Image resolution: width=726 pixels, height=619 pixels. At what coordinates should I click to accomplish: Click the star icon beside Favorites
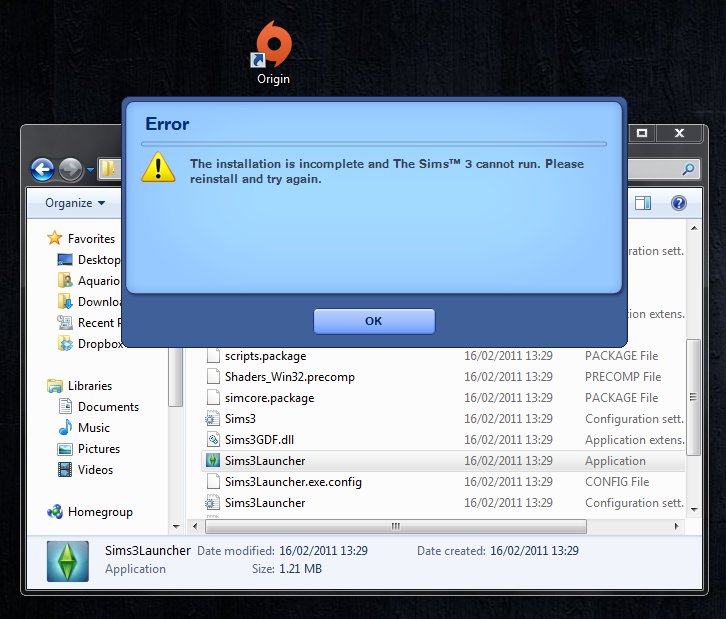pos(55,238)
